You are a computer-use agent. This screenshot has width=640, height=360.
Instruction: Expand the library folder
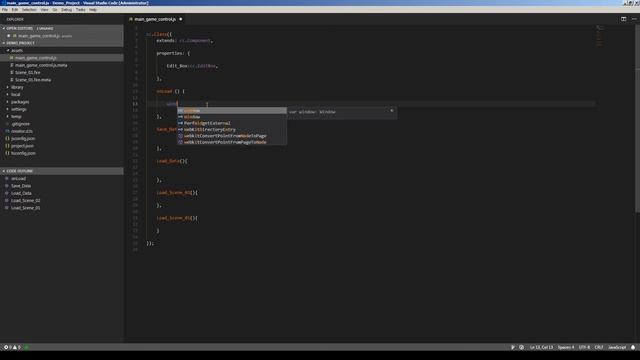[62, 87]
